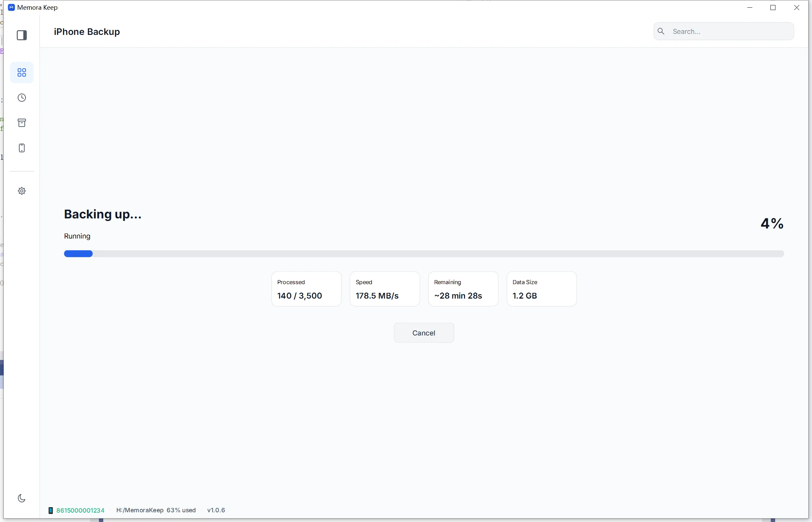Click the Data Size 1.2 GB card
812x522 pixels.
pyautogui.click(x=541, y=289)
